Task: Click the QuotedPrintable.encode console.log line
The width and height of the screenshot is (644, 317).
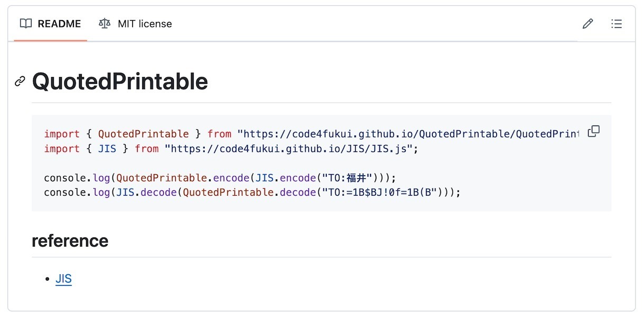Action: (x=220, y=178)
